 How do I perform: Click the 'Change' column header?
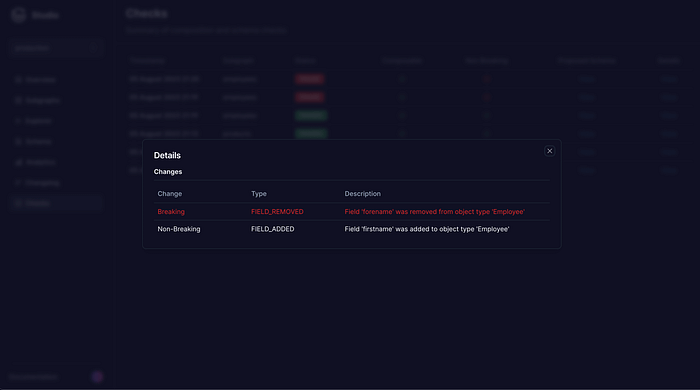click(x=170, y=194)
